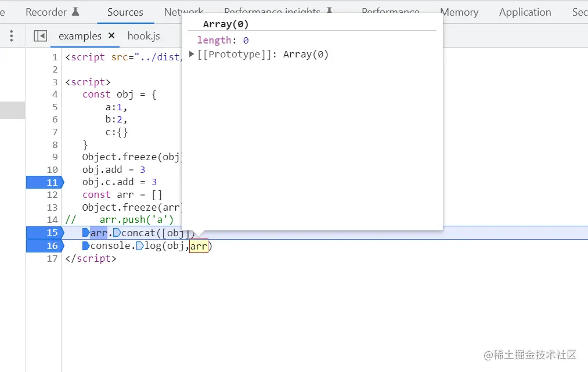
Task: Click the length property in the popup
Action: [x=214, y=40]
